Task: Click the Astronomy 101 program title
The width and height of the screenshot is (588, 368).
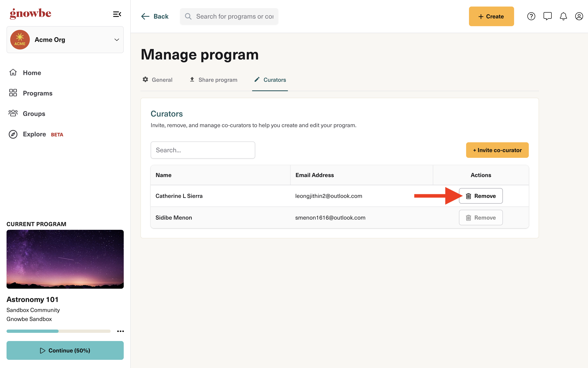Action: (32, 299)
